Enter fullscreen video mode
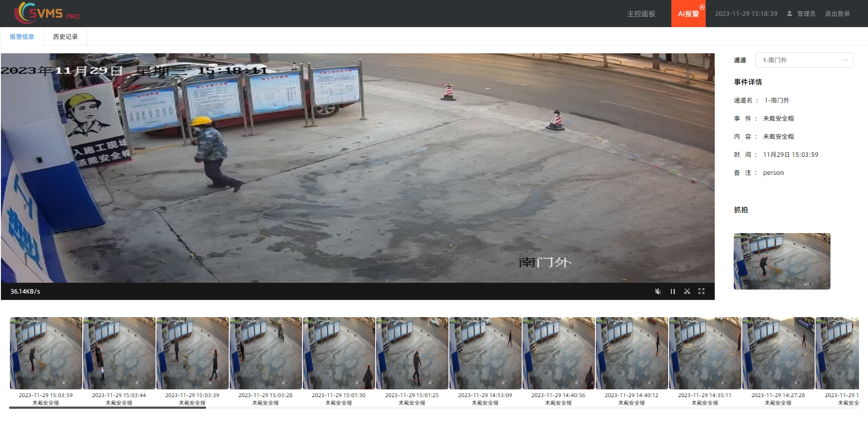Image resolution: width=868 pixels, height=435 pixels. (x=701, y=291)
